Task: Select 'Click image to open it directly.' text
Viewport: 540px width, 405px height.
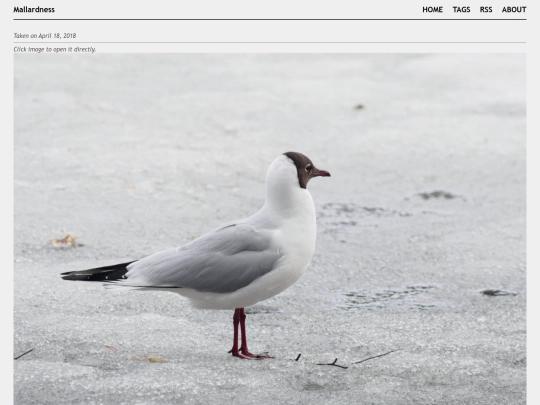Action: (55, 49)
